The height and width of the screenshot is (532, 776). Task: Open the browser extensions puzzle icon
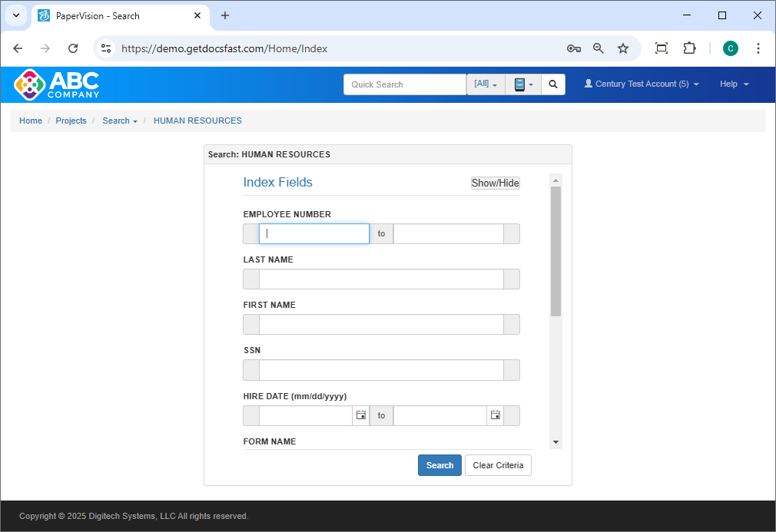coord(689,48)
